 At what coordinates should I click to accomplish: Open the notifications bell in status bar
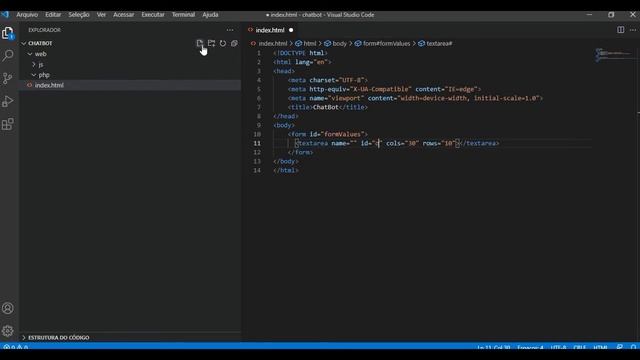point(633,347)
